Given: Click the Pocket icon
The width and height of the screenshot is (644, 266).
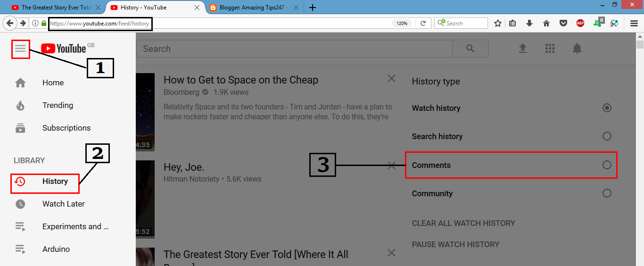Looking at the screenshot, I should click(x=563, y=23).
